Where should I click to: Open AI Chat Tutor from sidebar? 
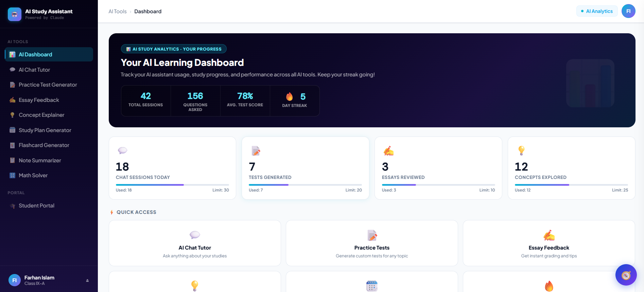pyautogui.click(x=49, y=70)
